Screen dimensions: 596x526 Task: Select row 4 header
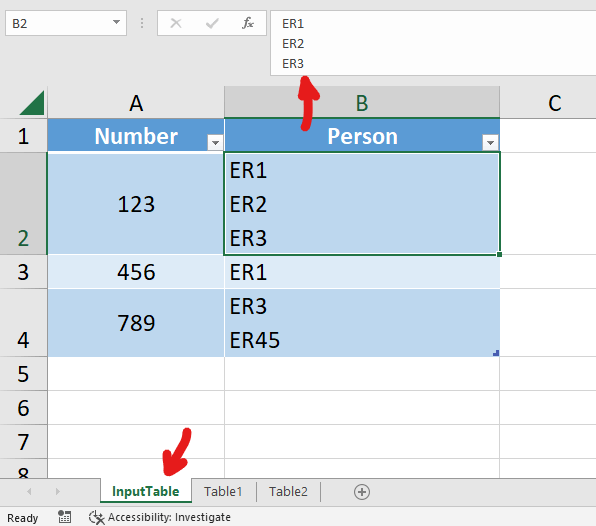[23, 323]
